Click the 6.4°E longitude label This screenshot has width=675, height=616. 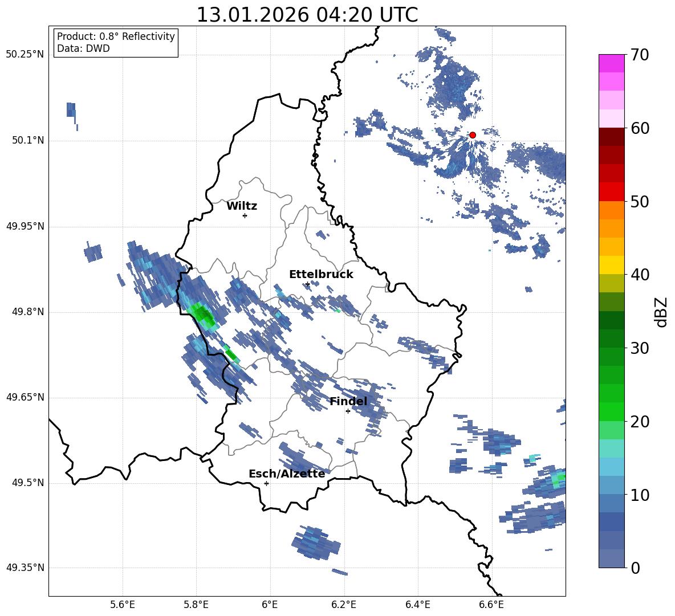[x=417, y=605]
